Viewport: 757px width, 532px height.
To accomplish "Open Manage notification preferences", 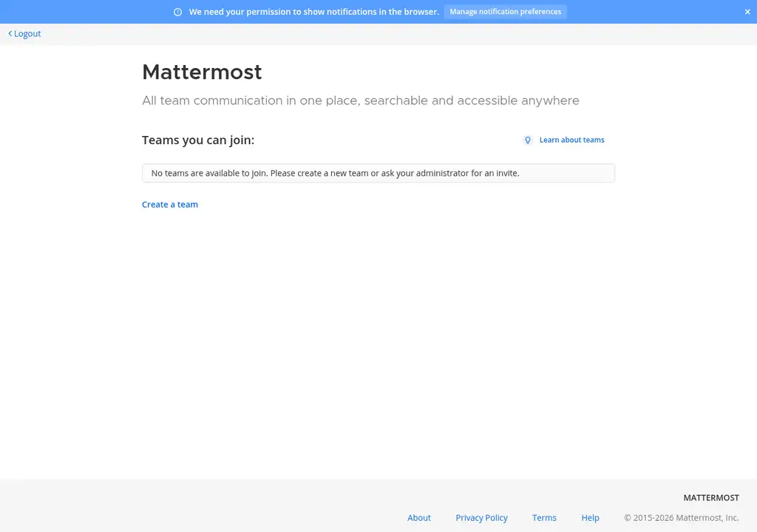I will [x=506, y=12].
